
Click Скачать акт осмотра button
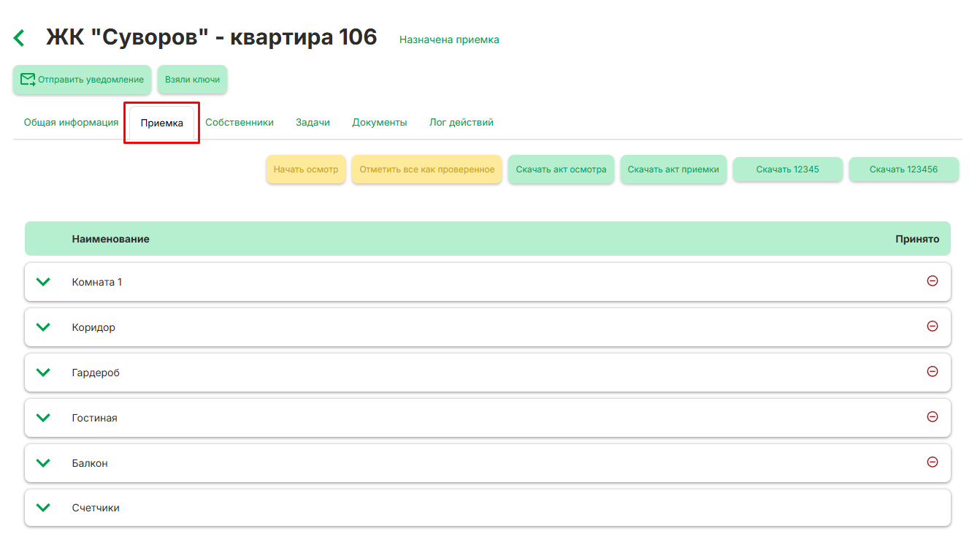(561, 169)
